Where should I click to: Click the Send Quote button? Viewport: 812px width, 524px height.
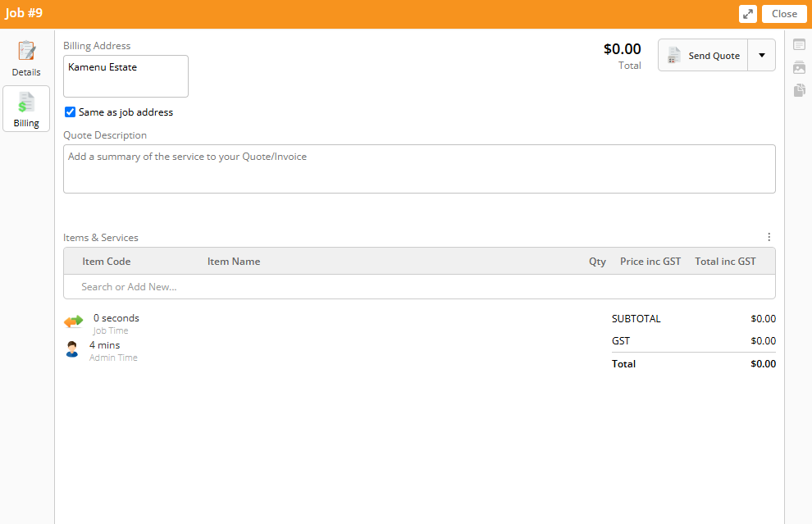(x=703, y=56)
